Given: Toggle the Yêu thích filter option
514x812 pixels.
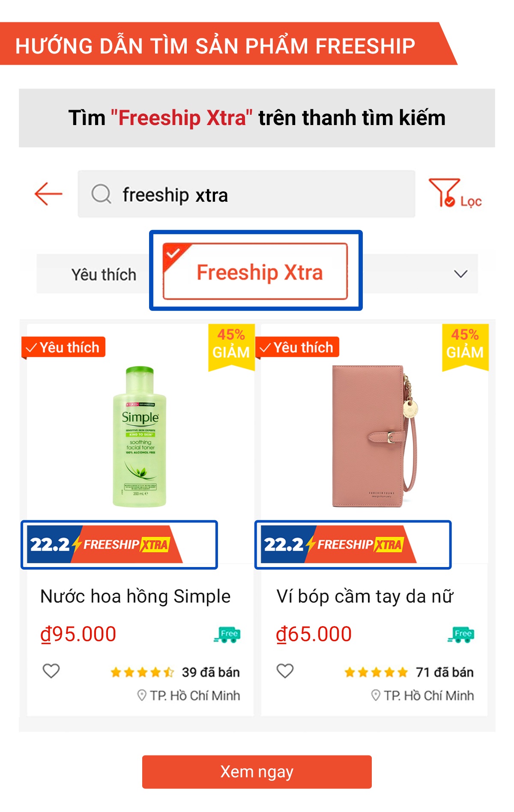Looking at the screenshot, I should pos(104,275).
